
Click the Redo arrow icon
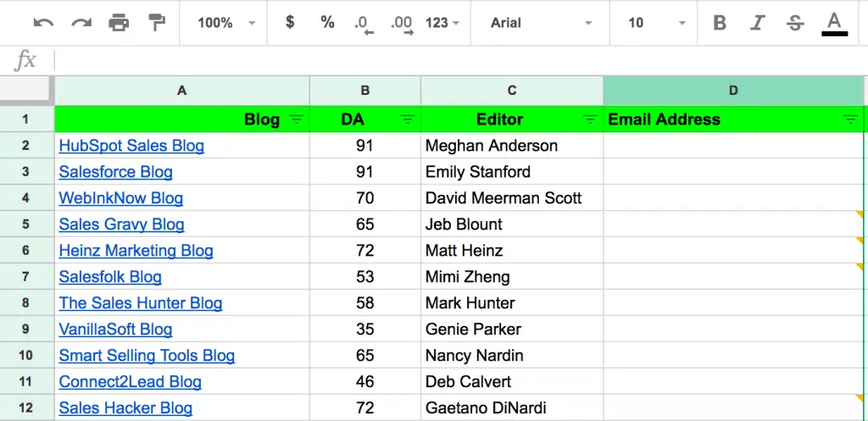pos(81,23)
